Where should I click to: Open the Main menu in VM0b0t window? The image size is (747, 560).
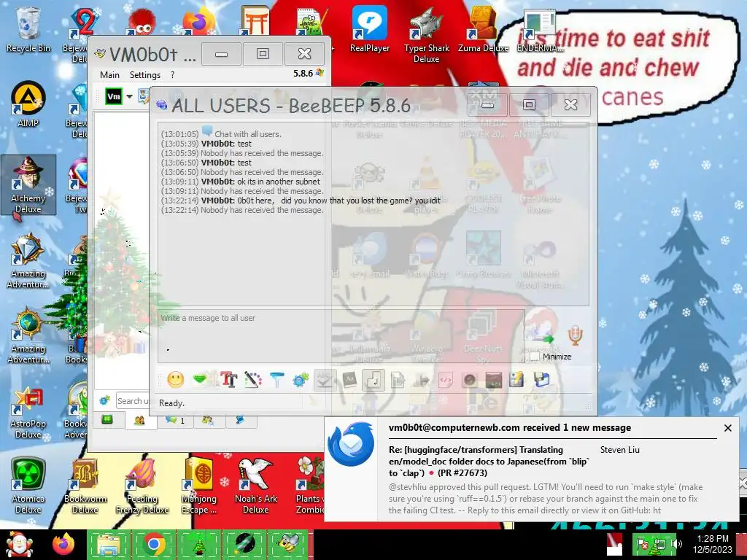pos(109,75)
